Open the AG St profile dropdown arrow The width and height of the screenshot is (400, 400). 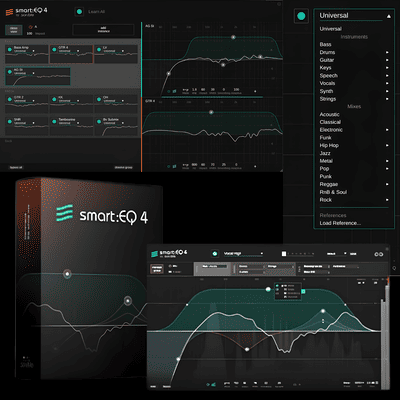point(33,73)
